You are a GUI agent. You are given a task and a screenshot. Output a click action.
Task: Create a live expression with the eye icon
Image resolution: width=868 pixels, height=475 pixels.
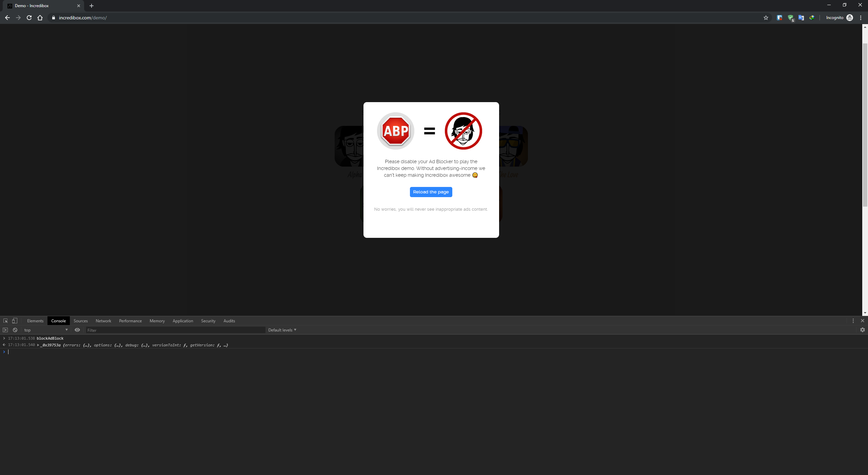(77, 330)
